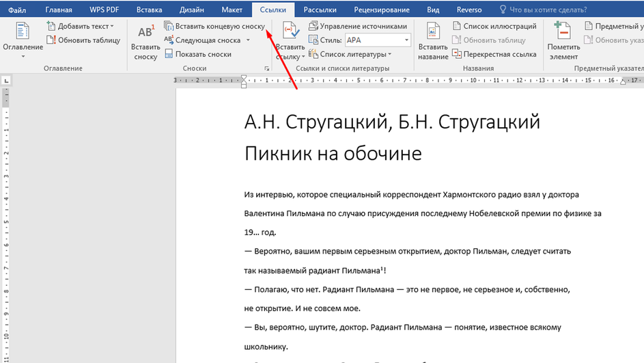Expand the Оглавление dropdown arrow
The height and width of the screenshot is (363, 644).
23,56
